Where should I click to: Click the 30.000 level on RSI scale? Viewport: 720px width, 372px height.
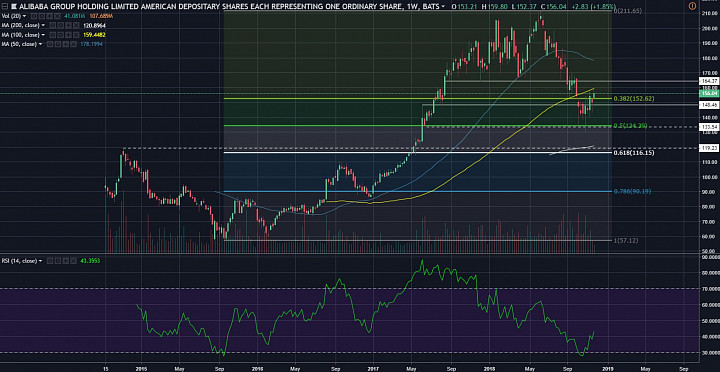[709, 352]
